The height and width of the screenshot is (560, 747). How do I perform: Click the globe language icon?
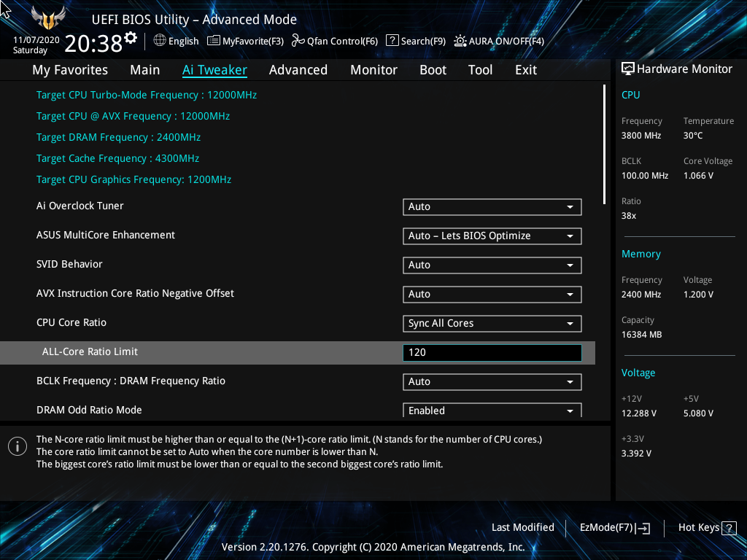click(x=160, y=41)
